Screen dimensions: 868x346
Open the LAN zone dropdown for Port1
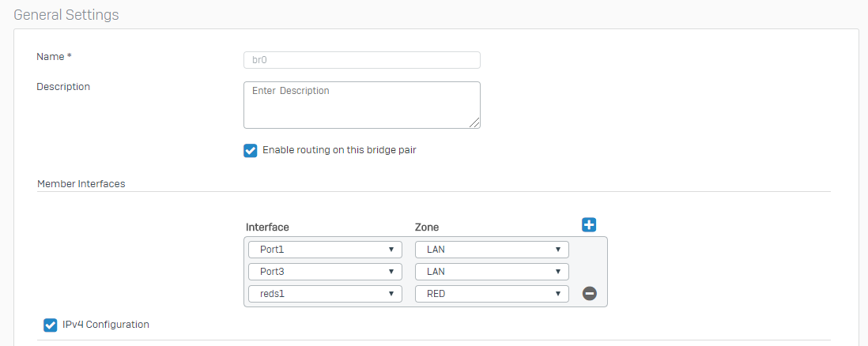tap(492, 250)
